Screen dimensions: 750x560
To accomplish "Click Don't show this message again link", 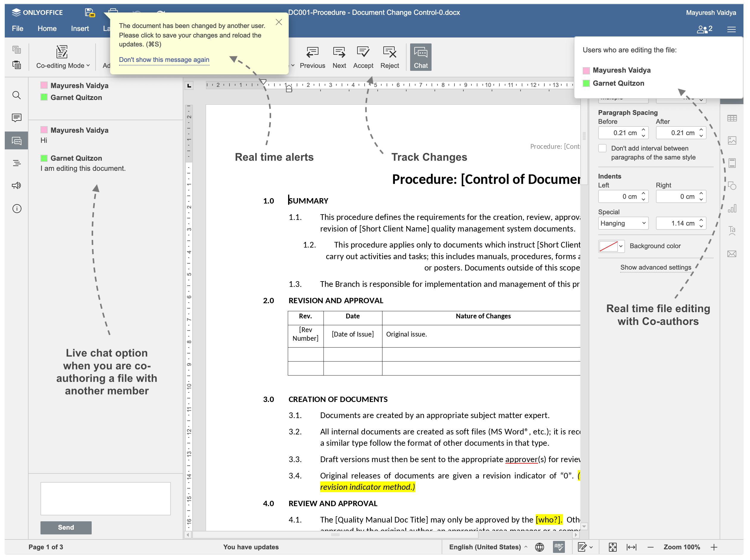I will click(164, 60).
